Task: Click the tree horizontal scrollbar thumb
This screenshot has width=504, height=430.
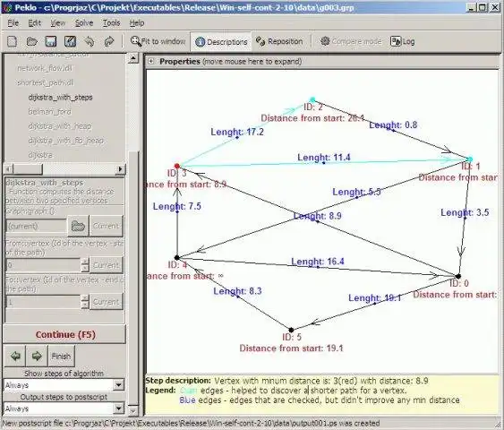Action: (28, 168)
